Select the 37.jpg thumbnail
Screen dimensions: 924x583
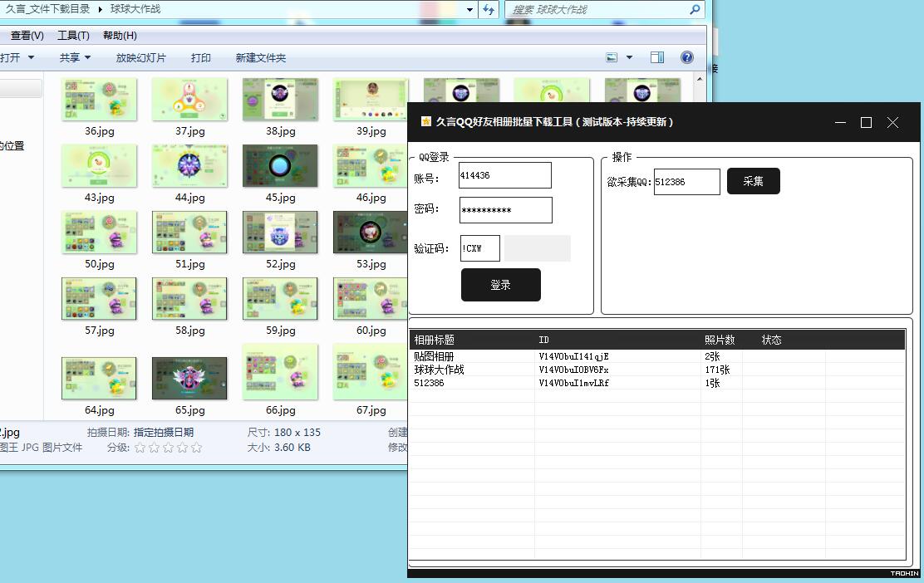point(189,100)
